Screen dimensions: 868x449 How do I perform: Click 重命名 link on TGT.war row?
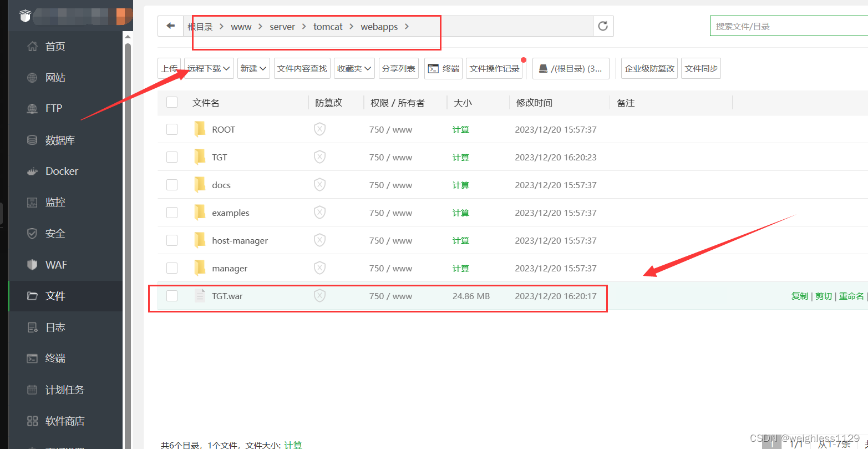click(851, 296)
